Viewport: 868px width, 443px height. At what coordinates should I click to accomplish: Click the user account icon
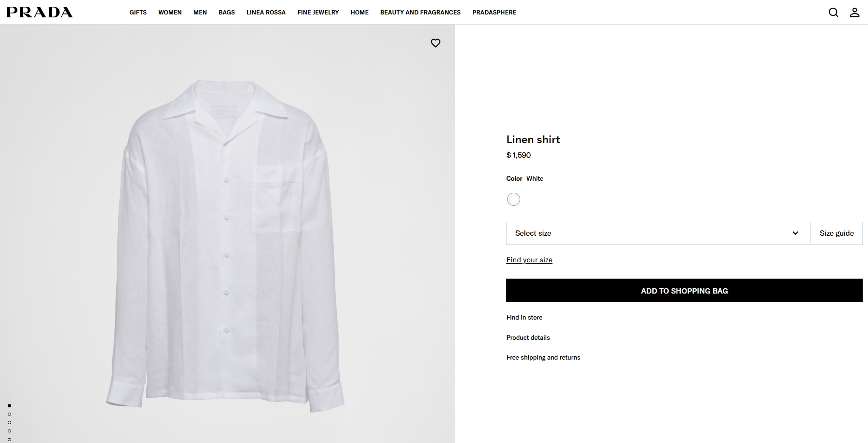pyautogui.click(x=854, y=13)
